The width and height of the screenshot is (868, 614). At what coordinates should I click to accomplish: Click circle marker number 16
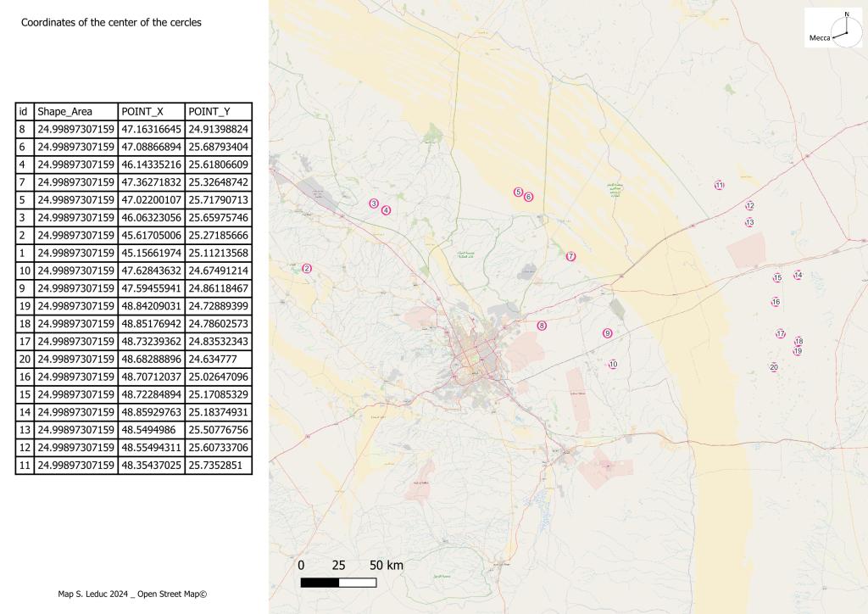(x=776, y=302)
